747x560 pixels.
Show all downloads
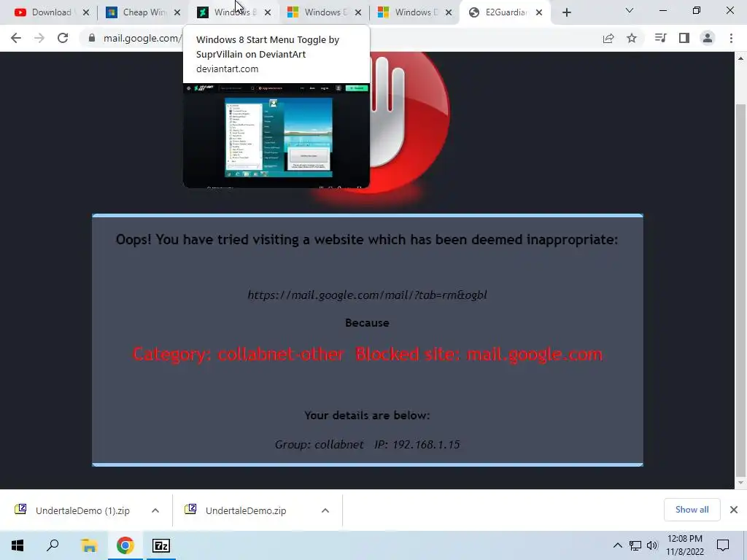click(692, 510)
